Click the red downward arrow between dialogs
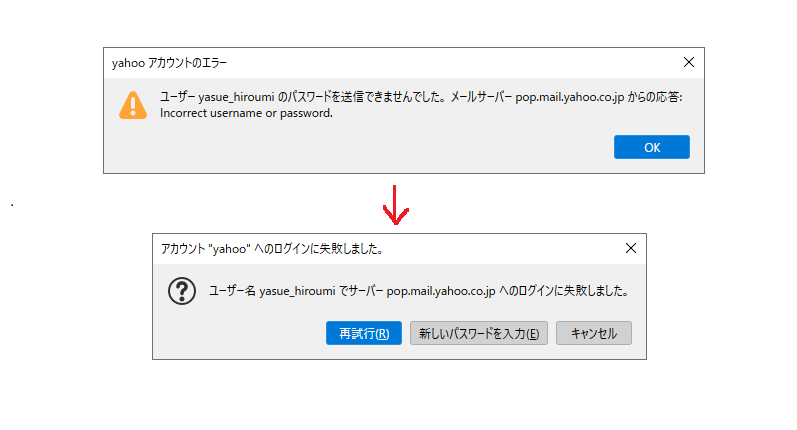Screen dimensions: 797x430 coord(398,205)
